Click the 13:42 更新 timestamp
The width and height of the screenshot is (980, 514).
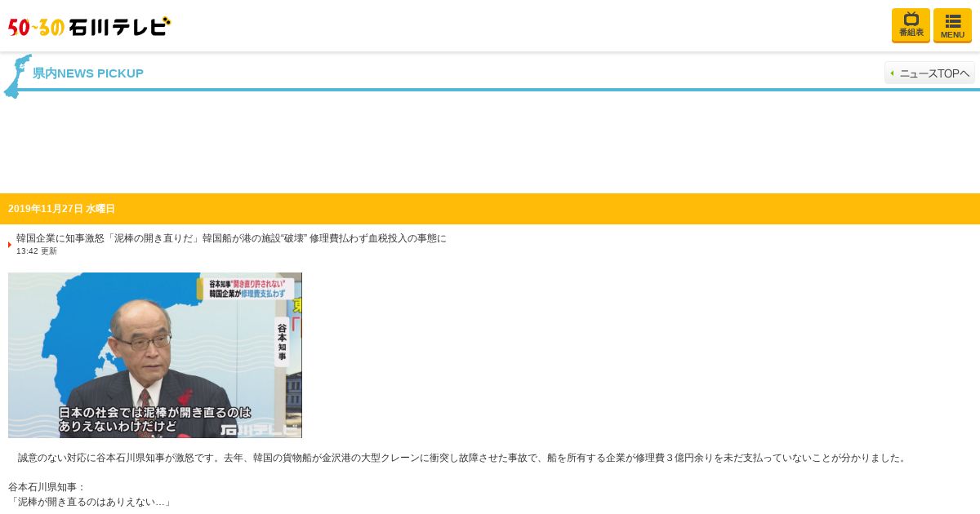coord(37,251)
